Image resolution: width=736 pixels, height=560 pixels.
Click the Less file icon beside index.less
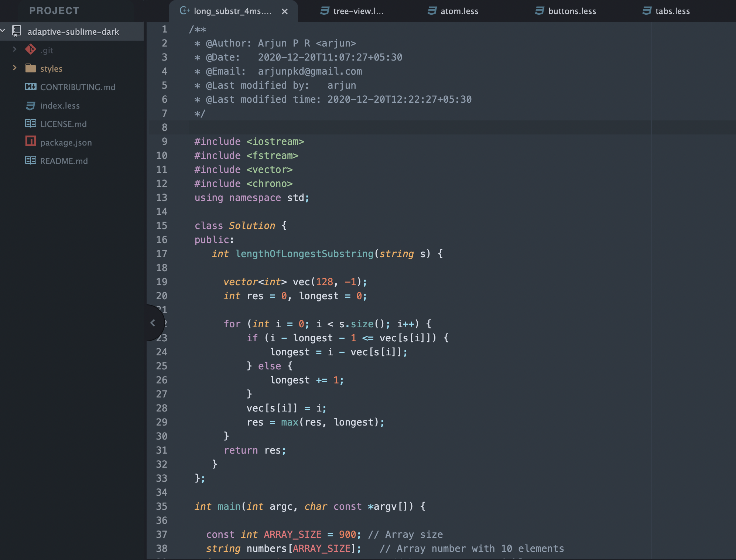click(30, 105)
